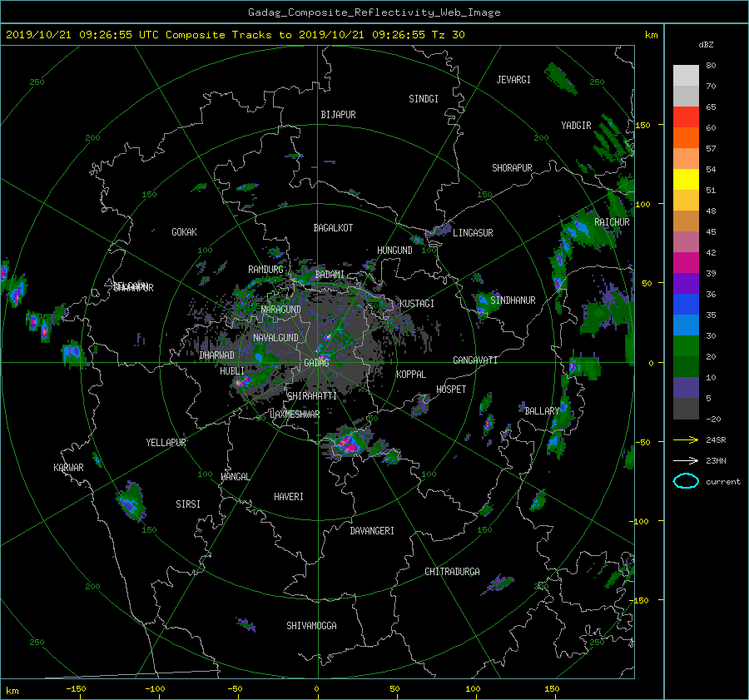Click the light gray 70 dBZ color swatch

coord(686,76)
